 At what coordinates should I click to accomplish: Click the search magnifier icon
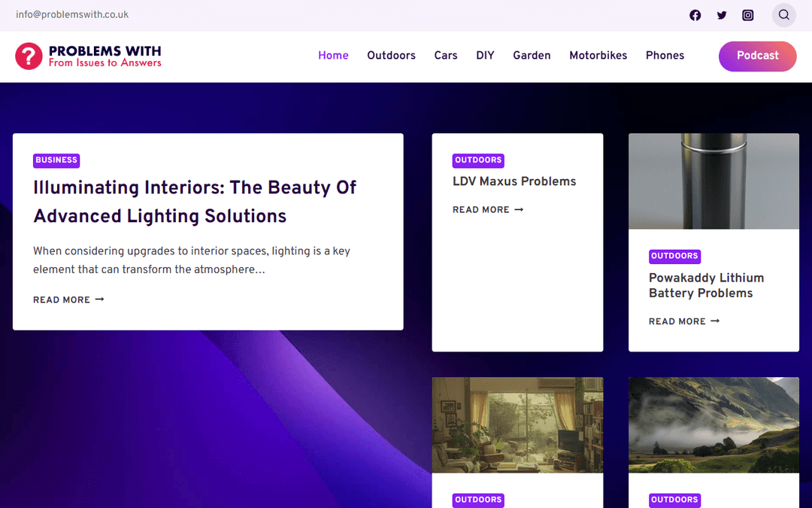(783, 15)
